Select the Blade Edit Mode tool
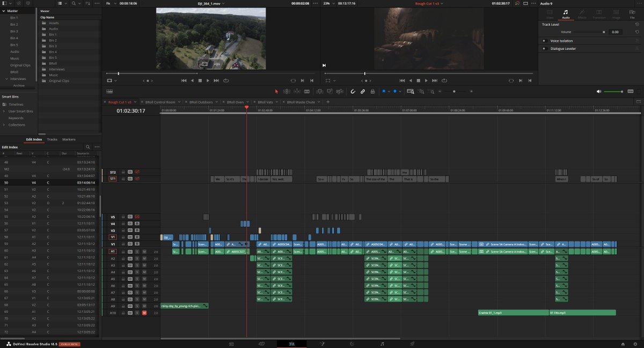 tap(307, 91)
